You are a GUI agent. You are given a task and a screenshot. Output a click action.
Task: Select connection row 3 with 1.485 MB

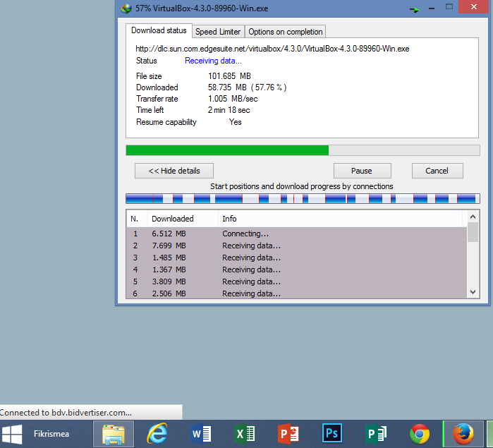pyautogui.click(x=297, y=258)
